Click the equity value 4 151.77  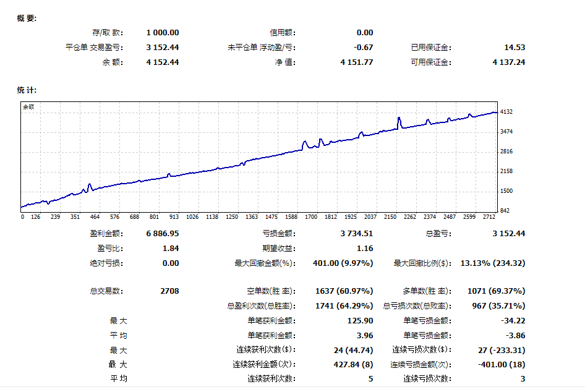tap(356, 62)
